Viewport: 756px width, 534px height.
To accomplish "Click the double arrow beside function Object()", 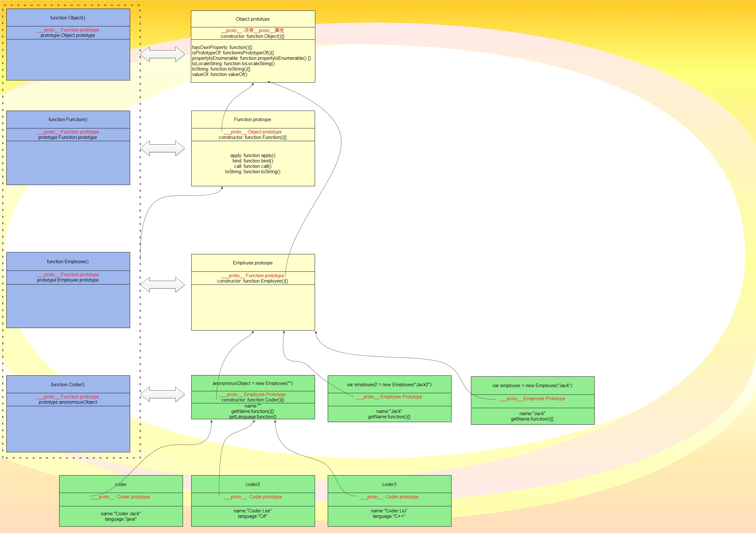I will (x=162, y=54).
